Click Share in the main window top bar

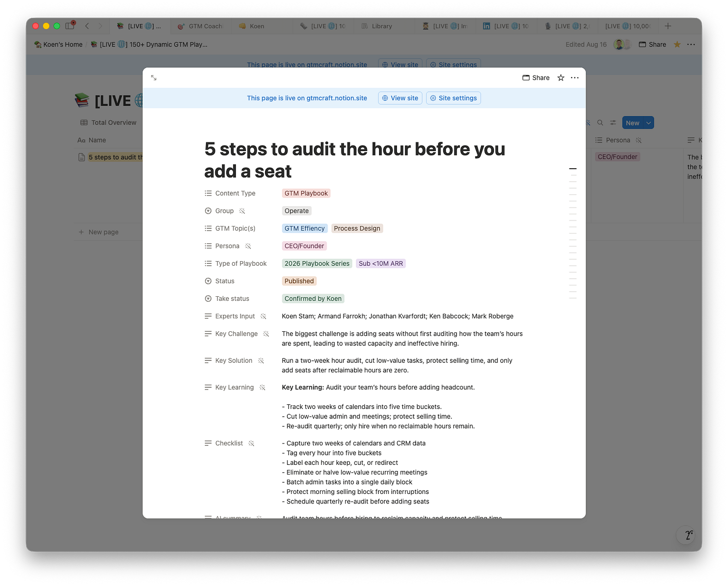652,45
